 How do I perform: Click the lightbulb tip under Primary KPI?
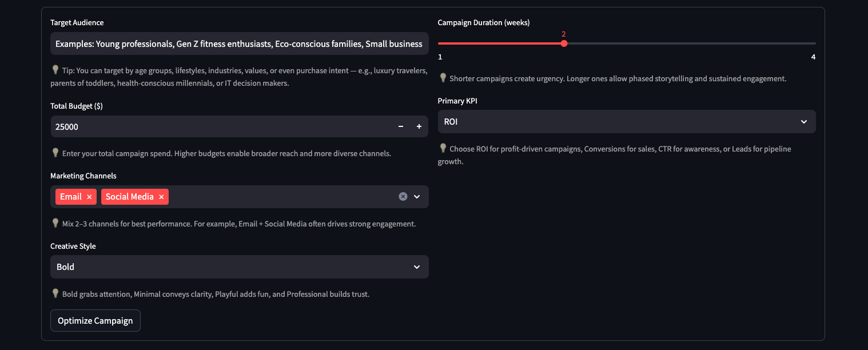[443, 148]
